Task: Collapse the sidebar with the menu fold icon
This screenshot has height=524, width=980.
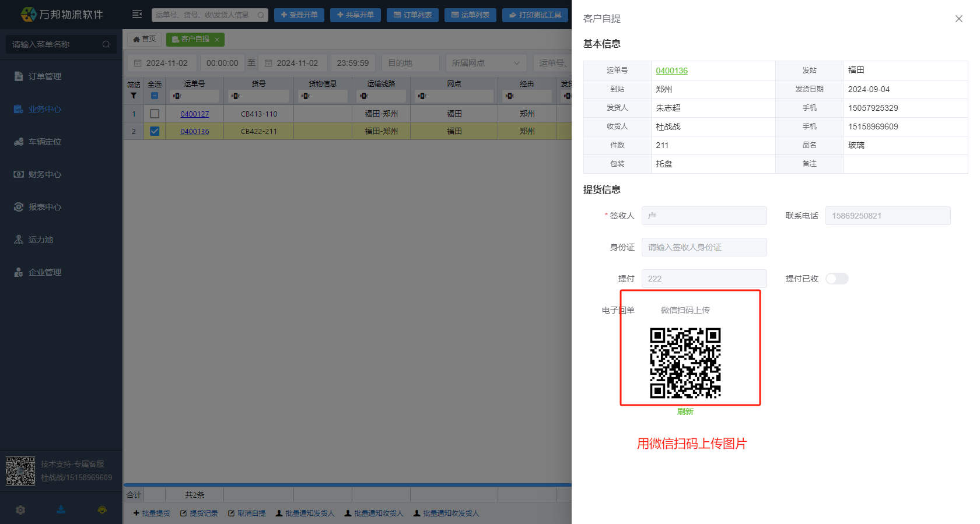Action: pyautogui.click(x=137, y=15)
